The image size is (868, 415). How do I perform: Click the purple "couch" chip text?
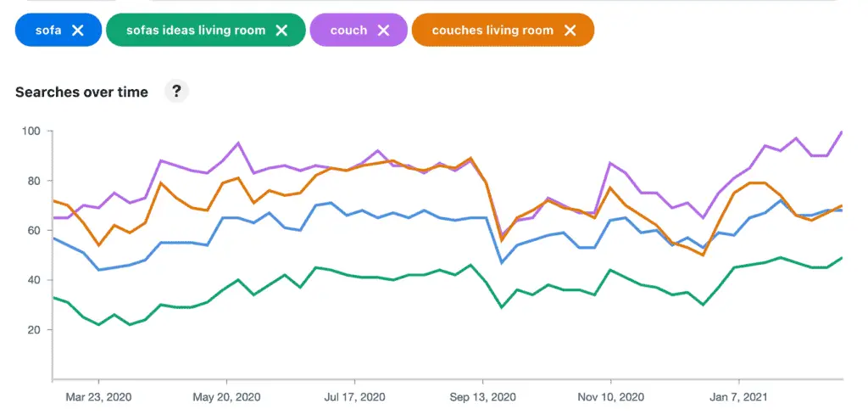[x=348, y=30]
